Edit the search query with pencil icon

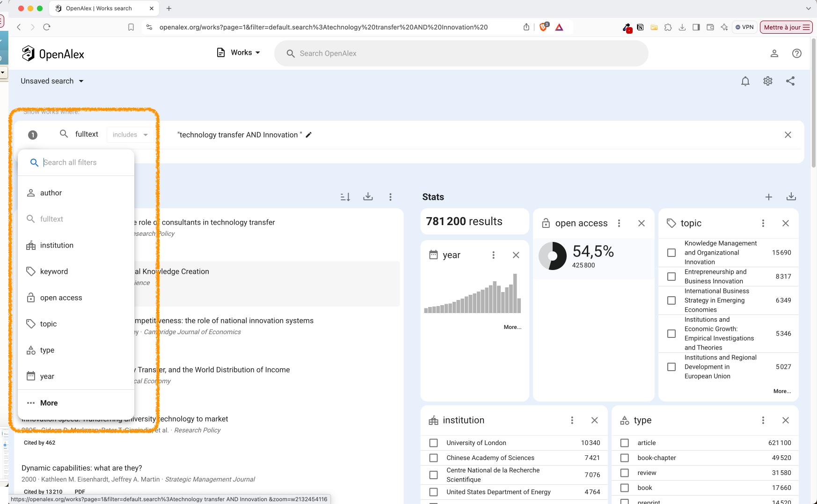point(308,135)
